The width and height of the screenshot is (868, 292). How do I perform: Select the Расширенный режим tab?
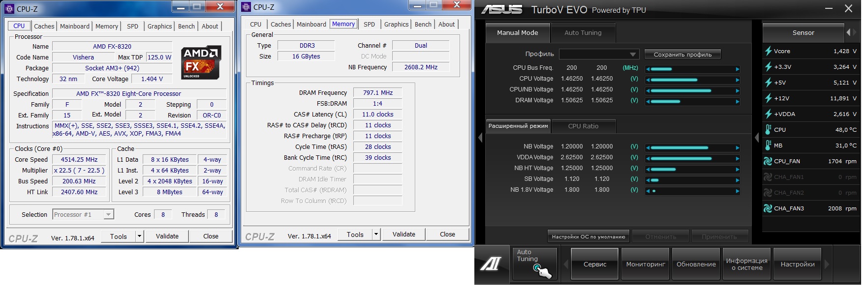(x=518, y=126)
